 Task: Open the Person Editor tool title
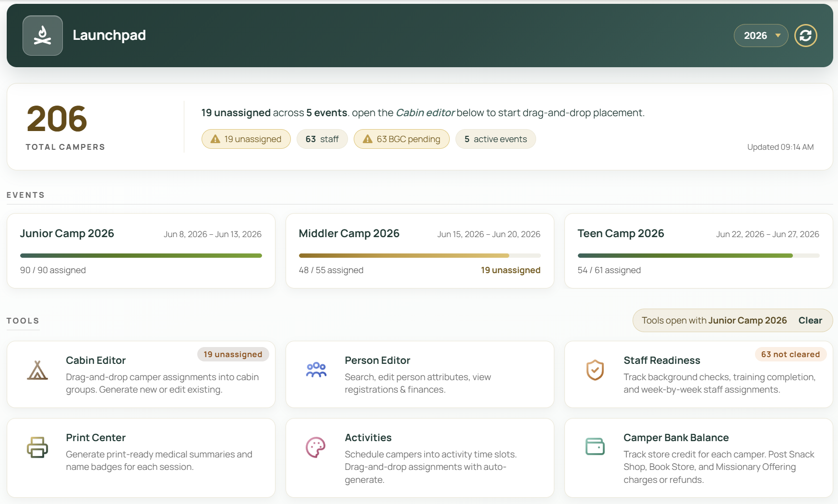click(377, 360)
